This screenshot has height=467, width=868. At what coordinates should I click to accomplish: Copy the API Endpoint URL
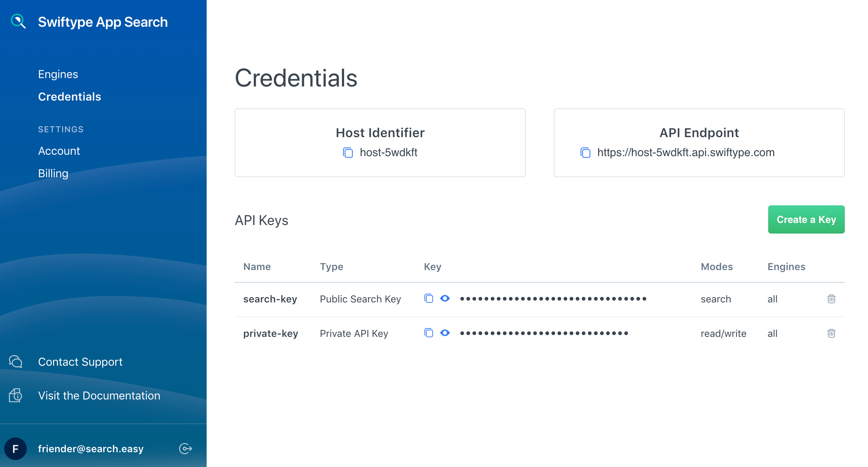[585, 153]
